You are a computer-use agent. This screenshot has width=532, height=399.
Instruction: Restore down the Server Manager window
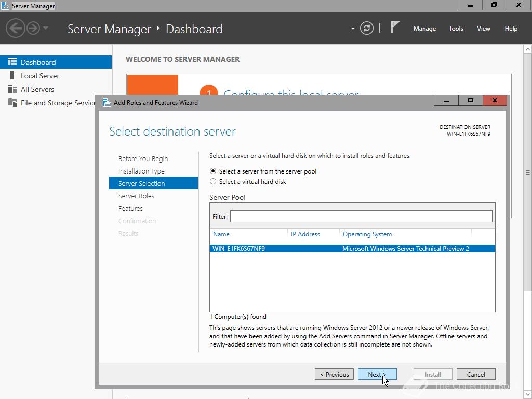495,5
